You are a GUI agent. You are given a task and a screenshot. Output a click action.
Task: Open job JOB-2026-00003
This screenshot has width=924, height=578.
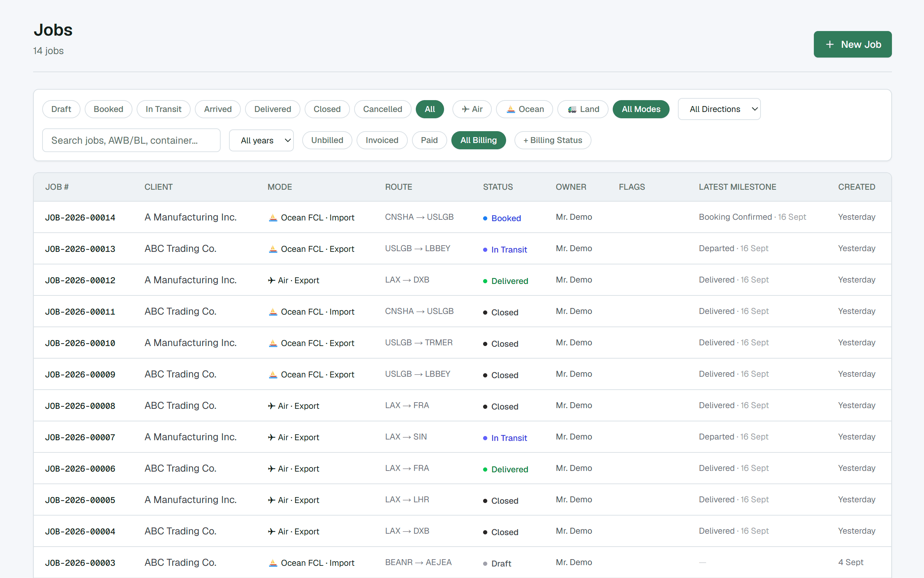[x=80, y=563]
